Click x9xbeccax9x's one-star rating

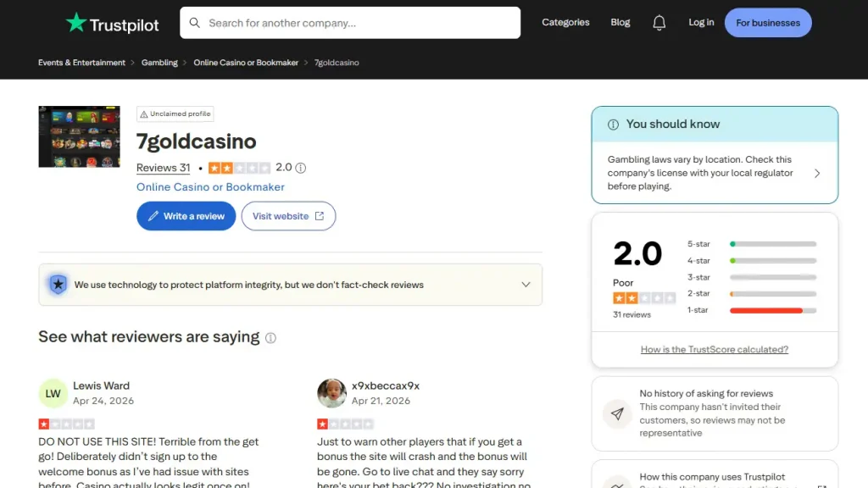pos(346,424)
